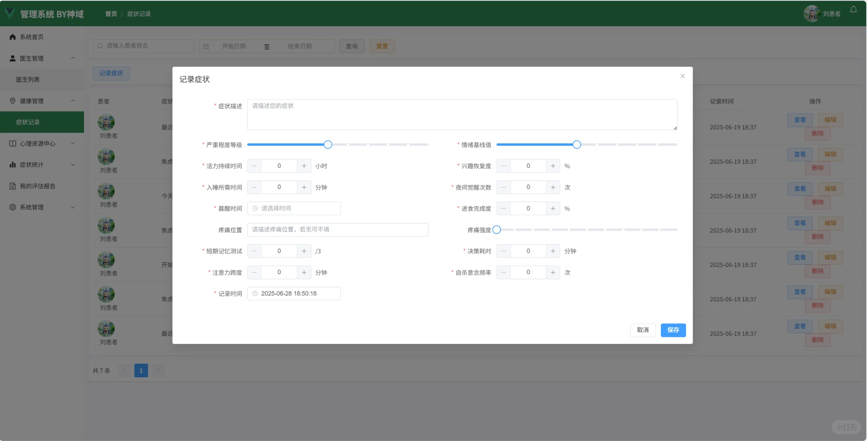Open the 首页 breadcrumb link
868x441 pixels.
[111, 13]
